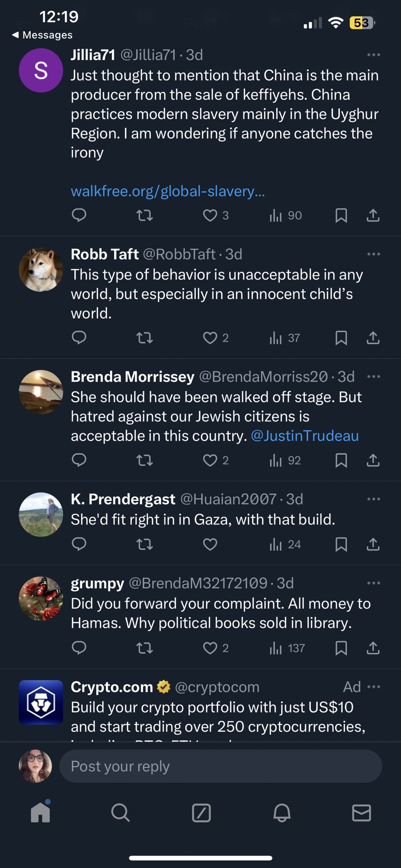Screen dimensions: 401x868
Task: Open the Search tab
Action: [x=120, y=812]
